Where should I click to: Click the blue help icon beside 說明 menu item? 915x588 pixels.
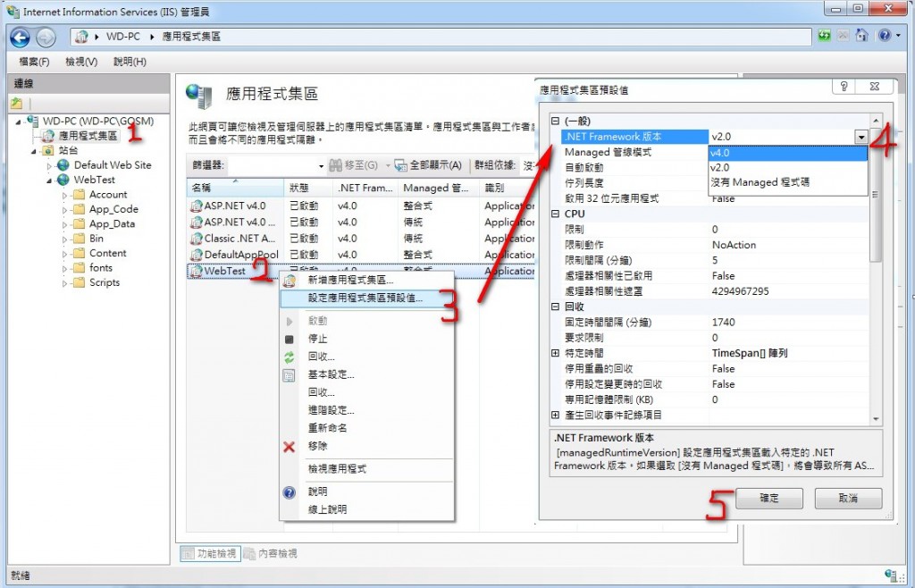(x=289, y=492)
